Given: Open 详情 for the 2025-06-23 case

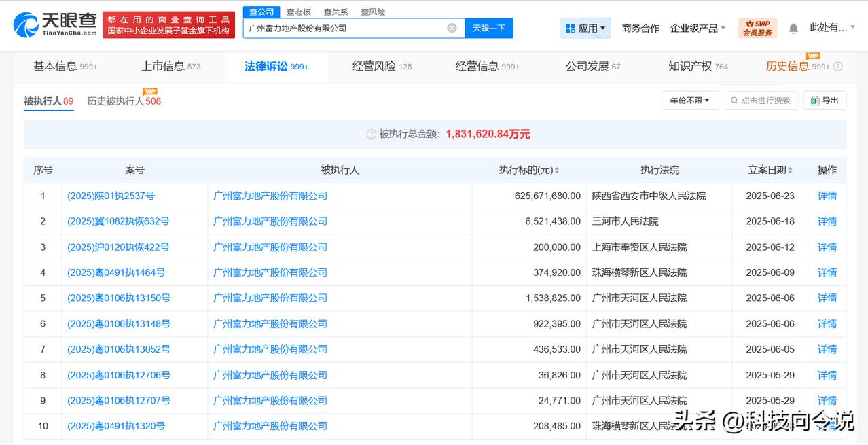Looking at the screenshot, I should coord(827,196).
